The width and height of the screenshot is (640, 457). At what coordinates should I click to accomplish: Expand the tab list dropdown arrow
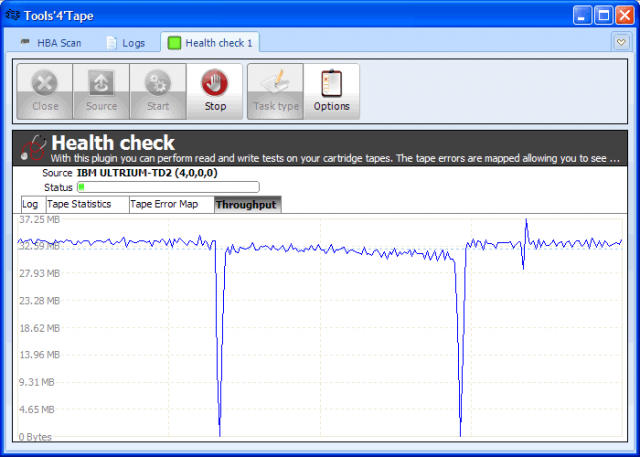619,42
